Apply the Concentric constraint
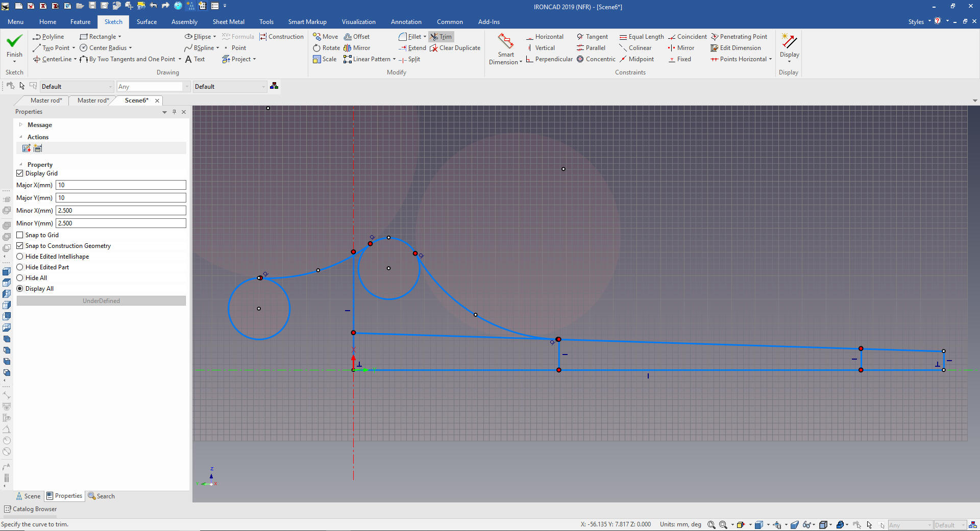 [x=596, y=59]
